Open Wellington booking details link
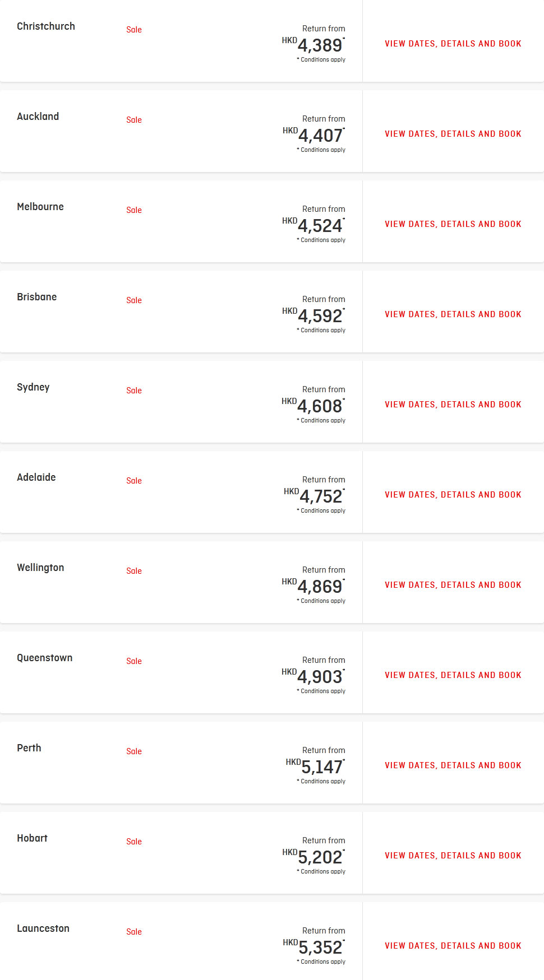The height and width of the screenshot is (980, 544). click(x=453, y=585)
